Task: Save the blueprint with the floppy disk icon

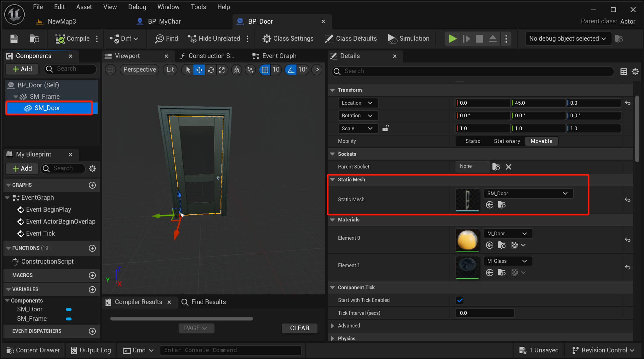Action: (x=14, y=38)
